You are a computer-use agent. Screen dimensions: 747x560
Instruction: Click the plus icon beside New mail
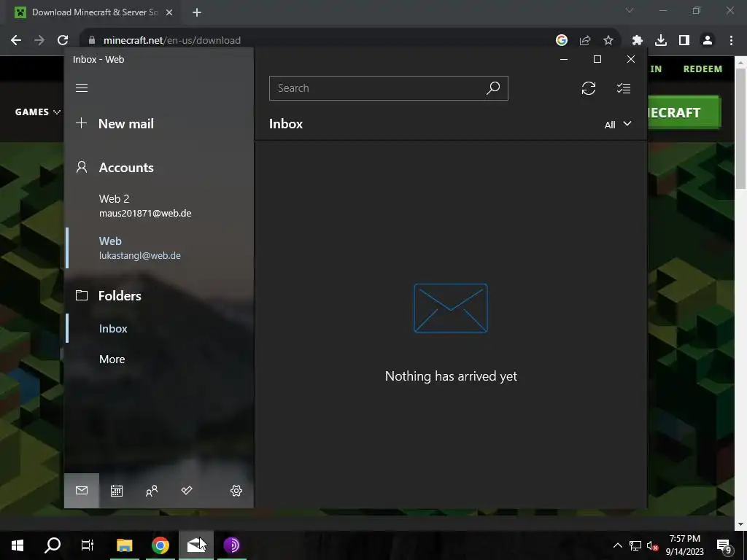coord(82,123)
